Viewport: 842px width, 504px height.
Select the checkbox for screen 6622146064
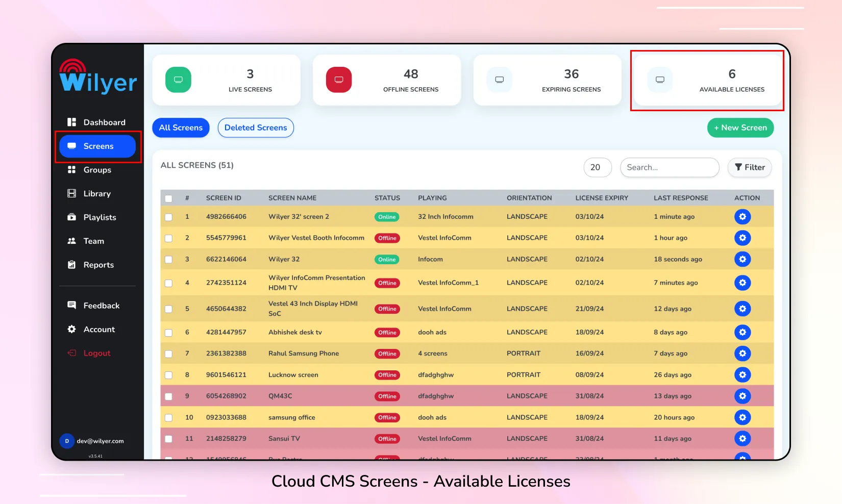(x=168, y=260)
